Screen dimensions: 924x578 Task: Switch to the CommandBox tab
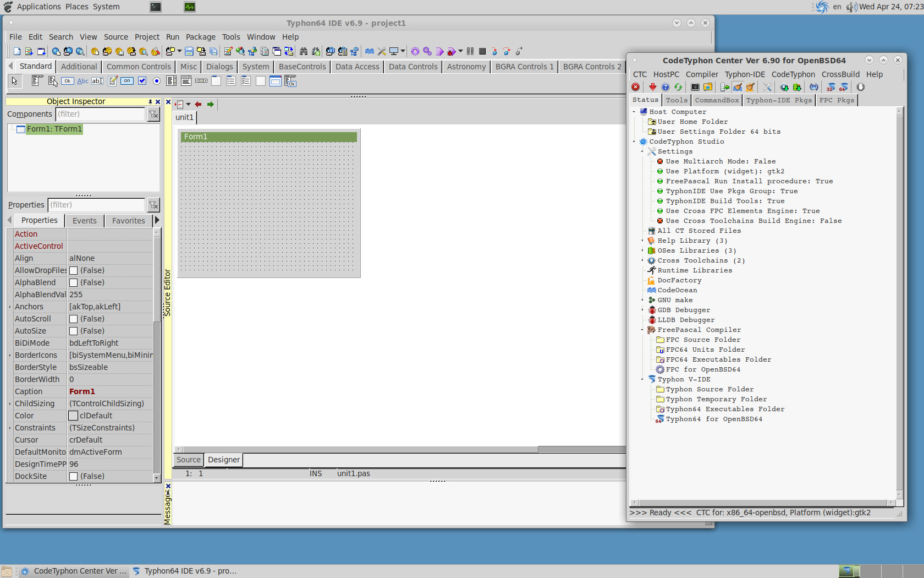717,100
